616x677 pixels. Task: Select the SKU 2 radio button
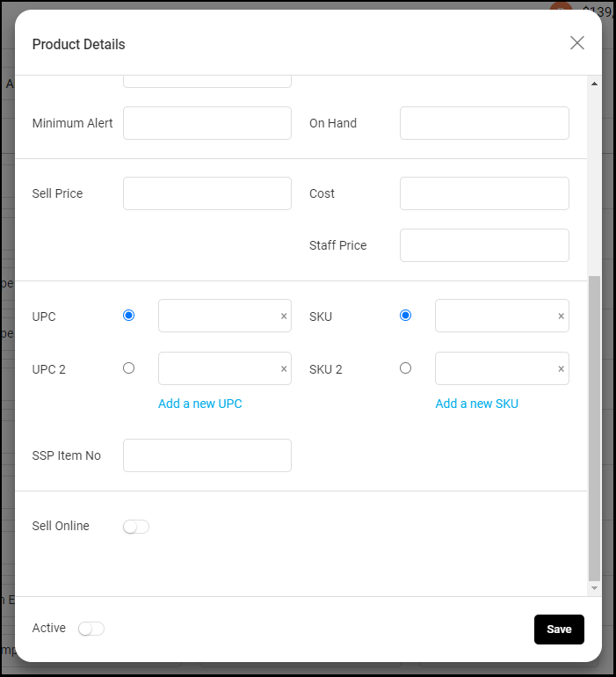point(405,368)
